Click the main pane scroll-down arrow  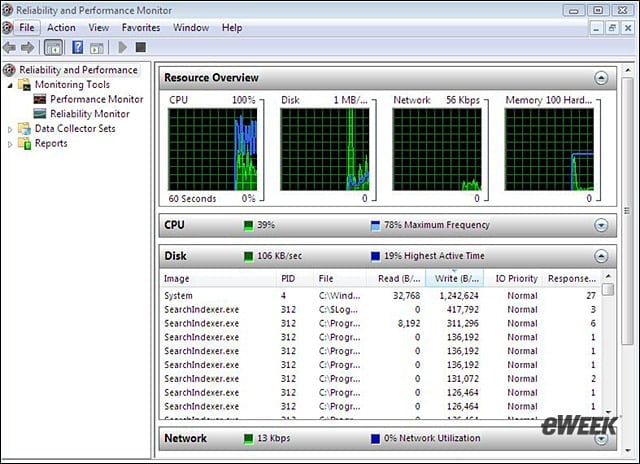628,451
